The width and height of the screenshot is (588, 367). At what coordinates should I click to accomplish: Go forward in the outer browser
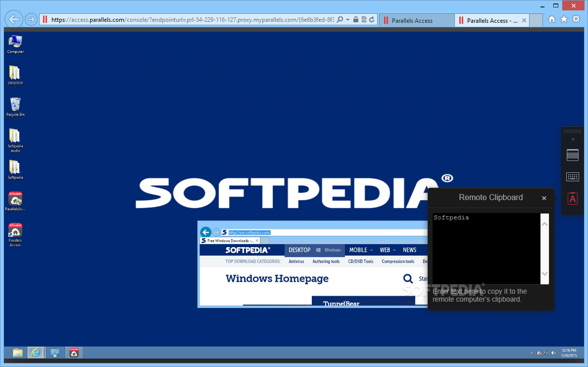pos(31,19)
